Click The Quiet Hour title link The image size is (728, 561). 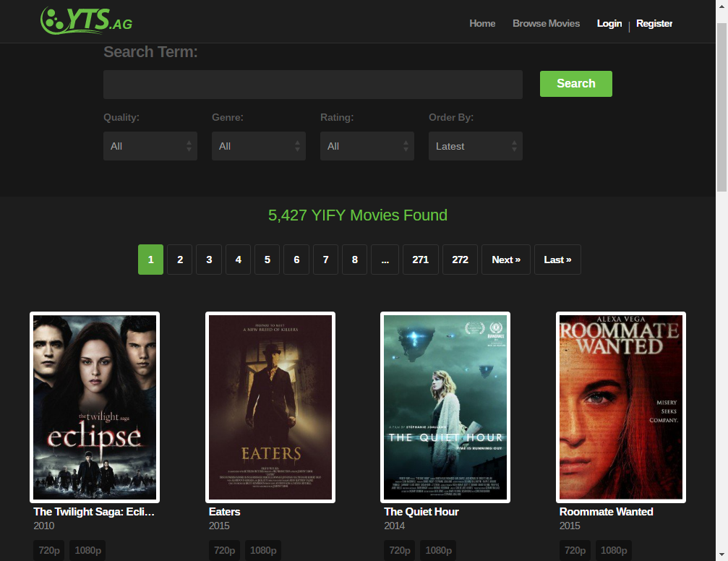point(421,512)
